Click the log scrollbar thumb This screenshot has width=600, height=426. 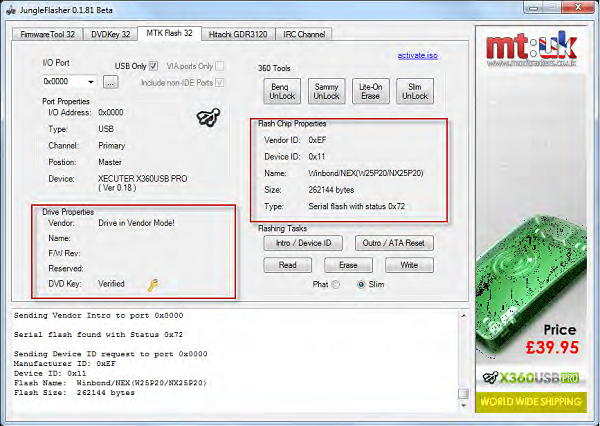click(x=463, y=394)
